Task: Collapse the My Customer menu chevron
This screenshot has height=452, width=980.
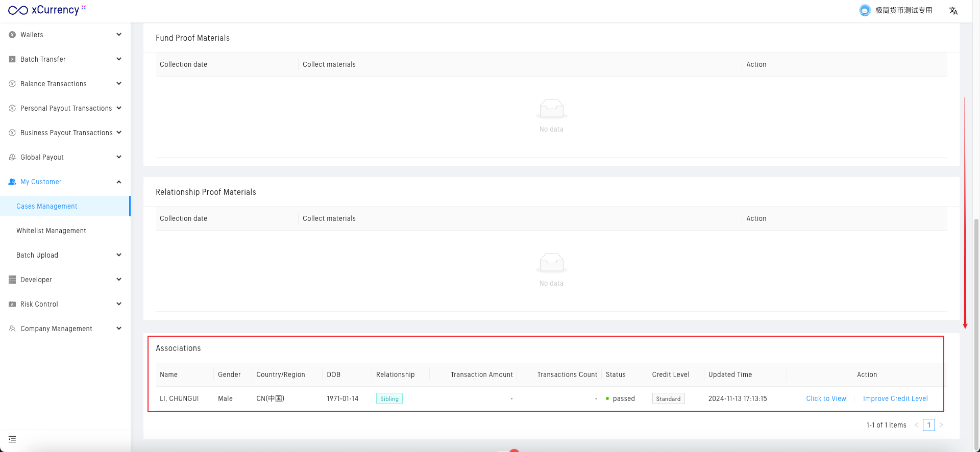Action: [x=119, y=182]
